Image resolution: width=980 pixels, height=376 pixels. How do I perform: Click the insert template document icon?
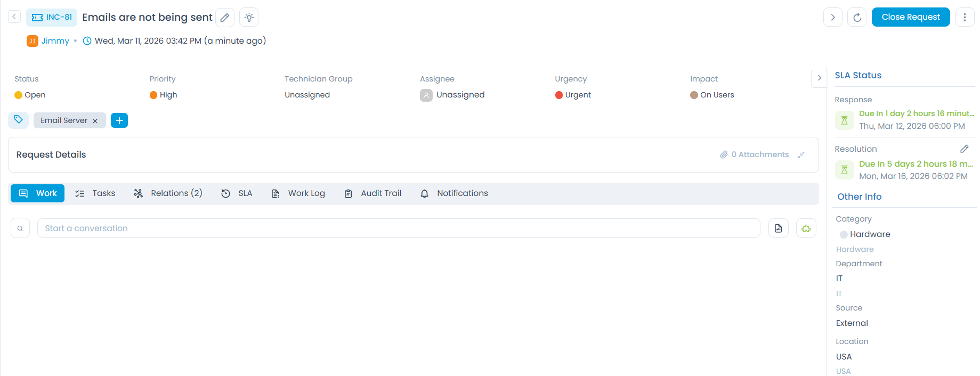click(x=778, y=228)
